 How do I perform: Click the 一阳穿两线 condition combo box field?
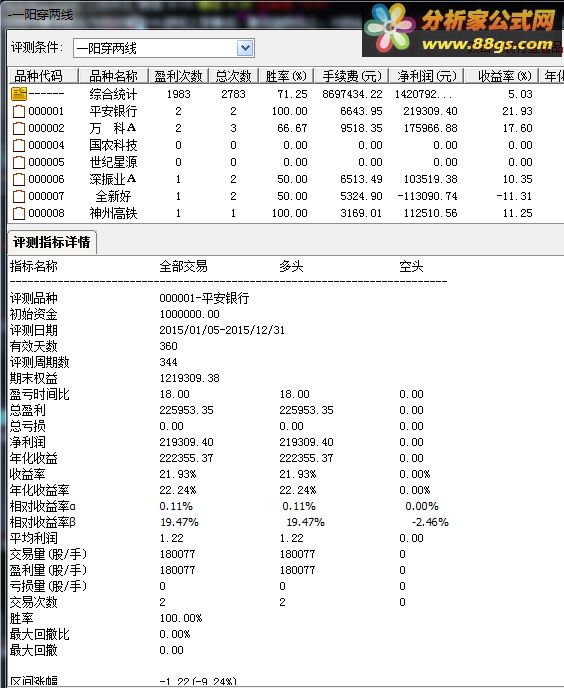(164, 48)
